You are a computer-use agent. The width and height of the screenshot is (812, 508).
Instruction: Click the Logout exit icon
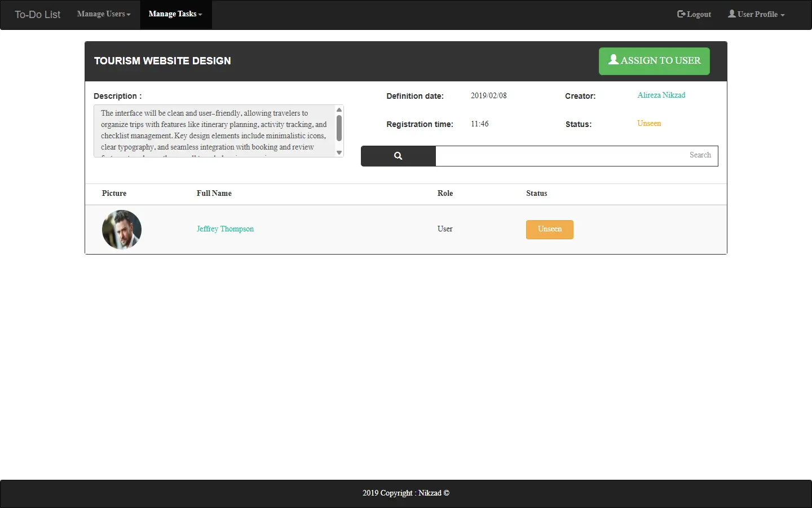[681, 14]
